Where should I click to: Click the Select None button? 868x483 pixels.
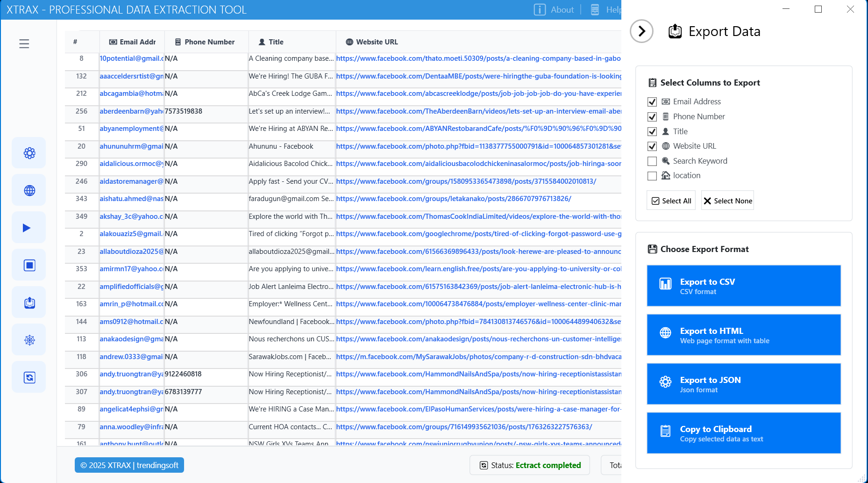coord(727,201)
